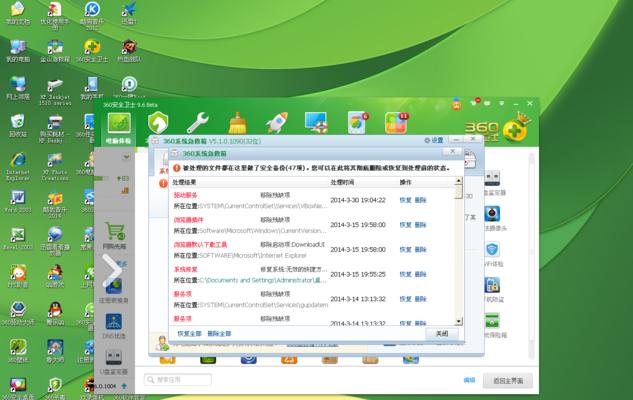The height and width of the screenshot is (400, 633).
Task: Launch HP Photo Creations desktop shortcut
Action: click(54, 165)
